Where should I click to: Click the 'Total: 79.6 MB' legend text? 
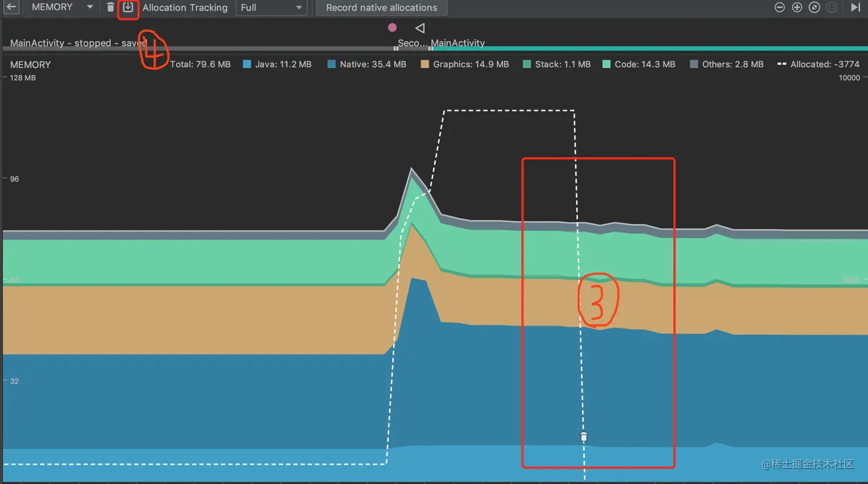[200, 64]
